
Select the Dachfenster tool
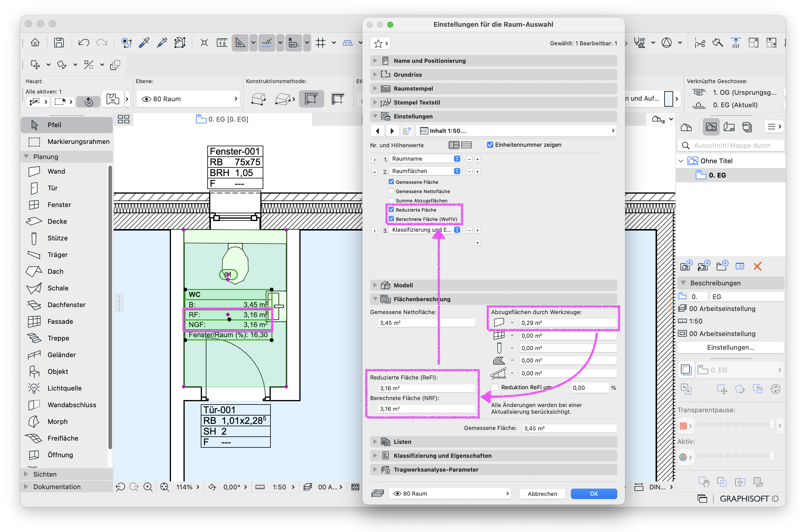coord(66,305)
